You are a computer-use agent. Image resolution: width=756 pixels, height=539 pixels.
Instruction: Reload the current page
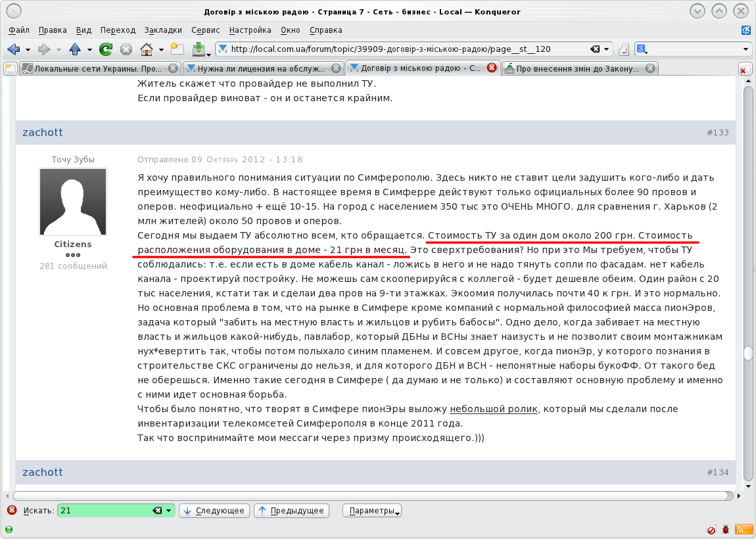[105, 49]
